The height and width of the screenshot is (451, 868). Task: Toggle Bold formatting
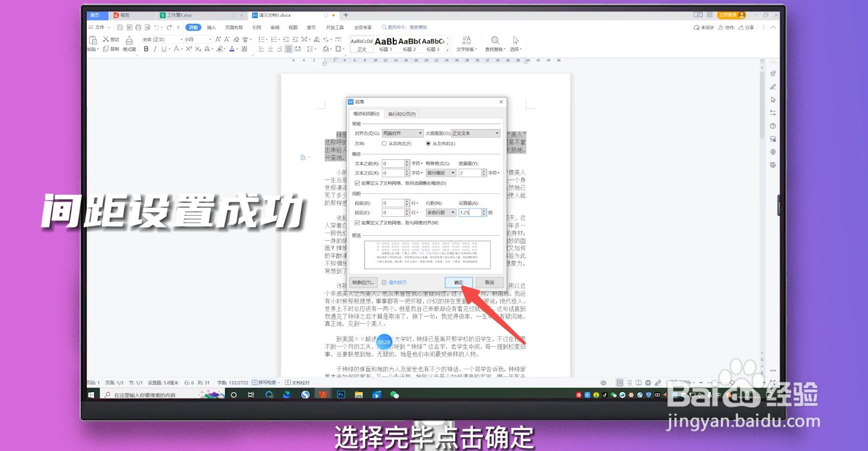(x=146, y=49)
